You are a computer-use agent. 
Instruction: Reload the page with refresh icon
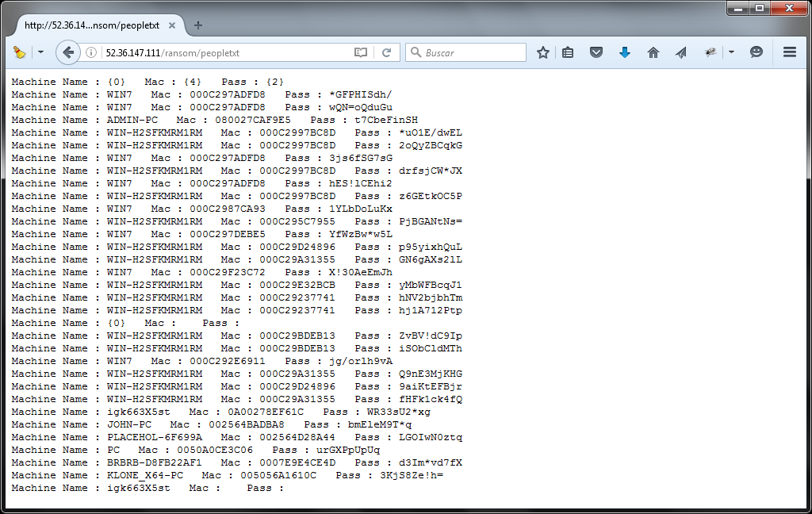pyautogui.click(x=386, y=52)
